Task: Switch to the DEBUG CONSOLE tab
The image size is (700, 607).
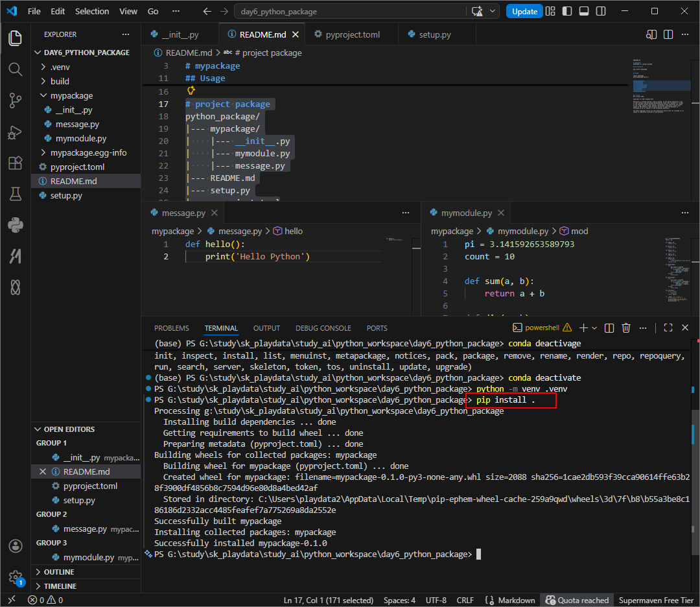Action: click(323, 328)
